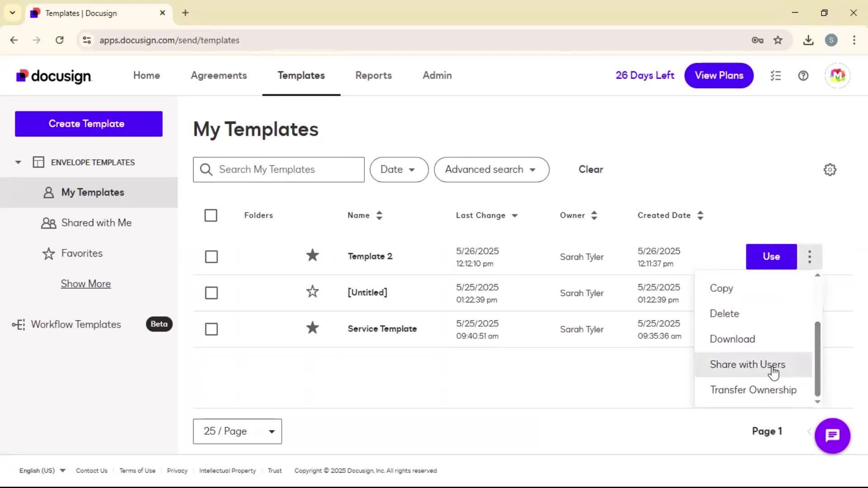868x488 pixels.
Task: Unfavorite Service Template via star icon
Action: pos(312,328)
